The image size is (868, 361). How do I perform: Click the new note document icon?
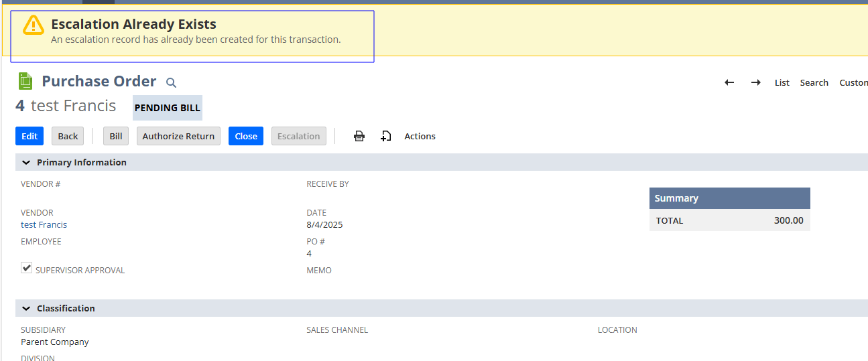pyautogui.click(x=385, y=136)
